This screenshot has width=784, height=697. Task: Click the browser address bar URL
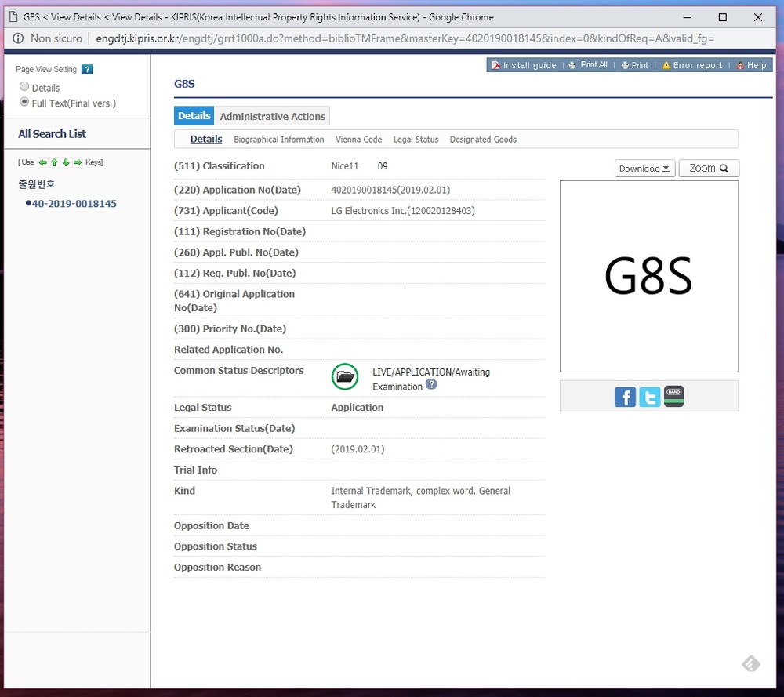[405, 38]
